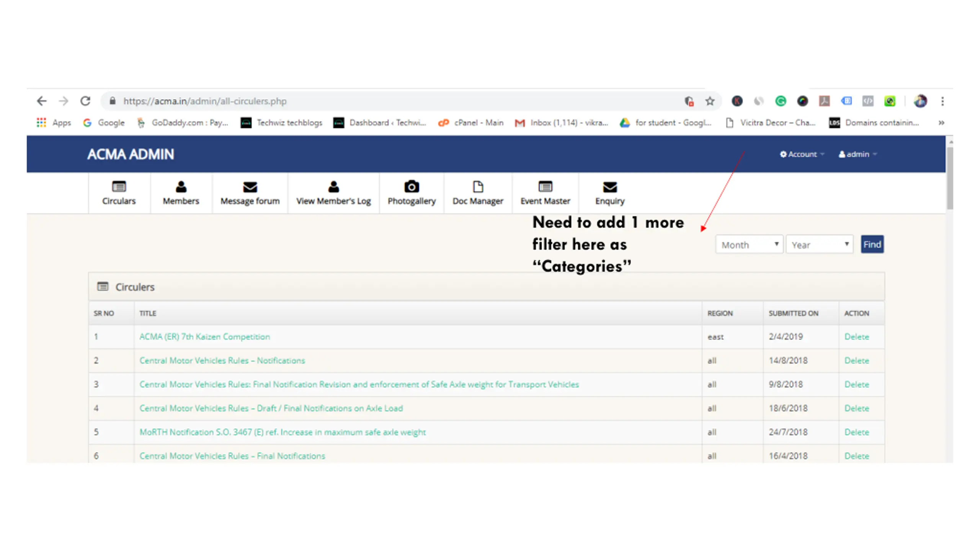Open the Techwiz techblogs bookmark
The image size is (980, 551).
281,122
